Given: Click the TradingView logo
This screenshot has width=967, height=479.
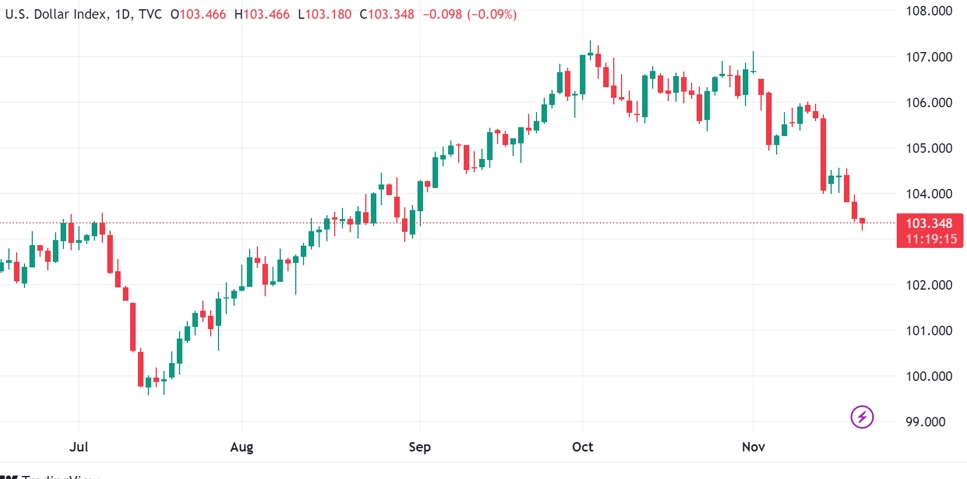Looking at the screenshot, I should 52,476.
